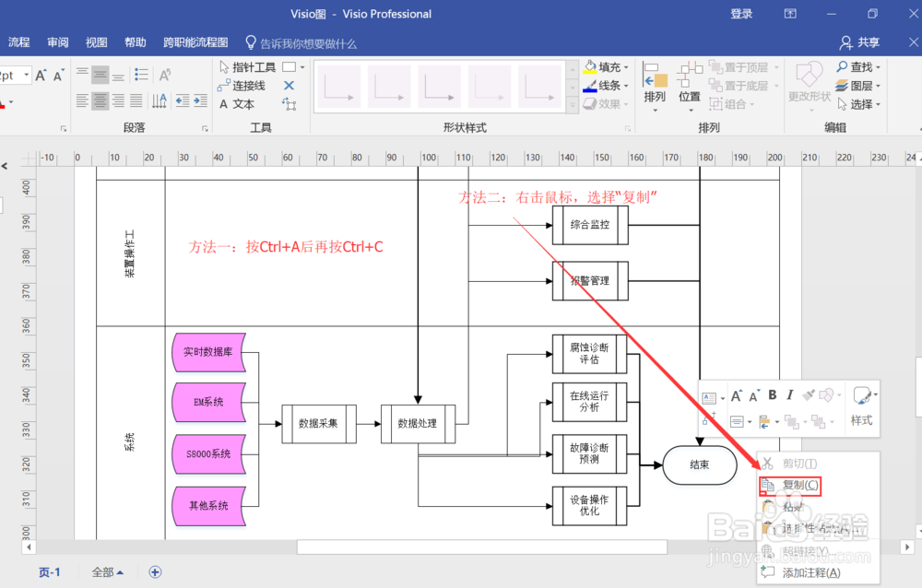
Task: Shrink font in mini toolbar
Action: coord(754,395)
